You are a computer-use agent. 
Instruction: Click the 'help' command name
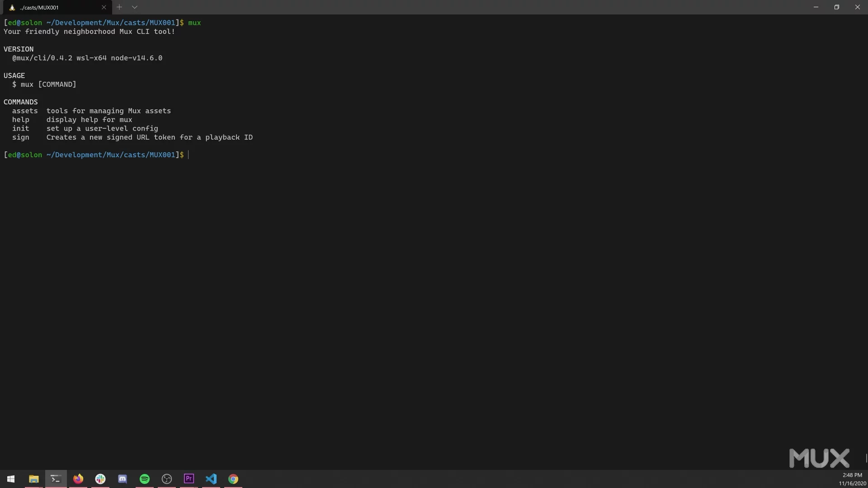21,120
